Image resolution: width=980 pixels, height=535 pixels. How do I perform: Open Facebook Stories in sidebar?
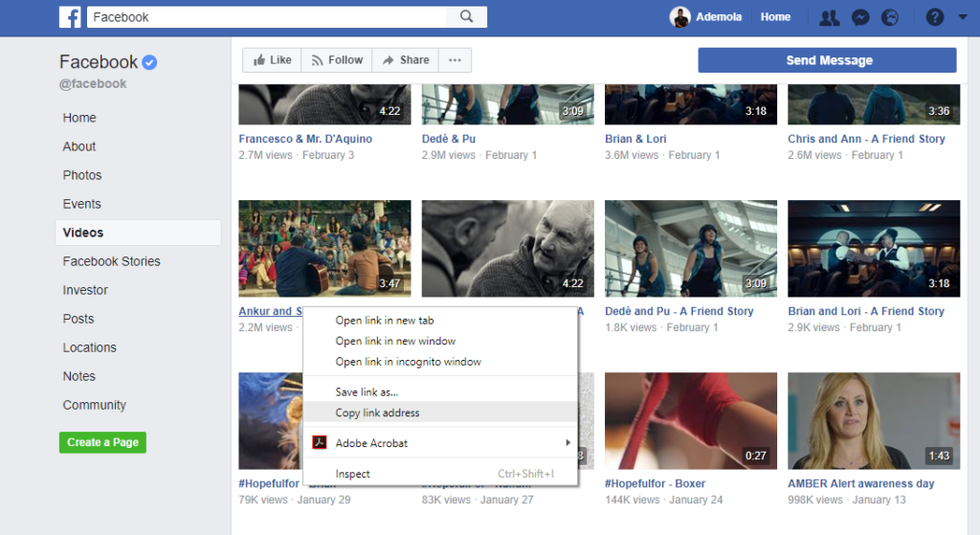pos(111,261)
